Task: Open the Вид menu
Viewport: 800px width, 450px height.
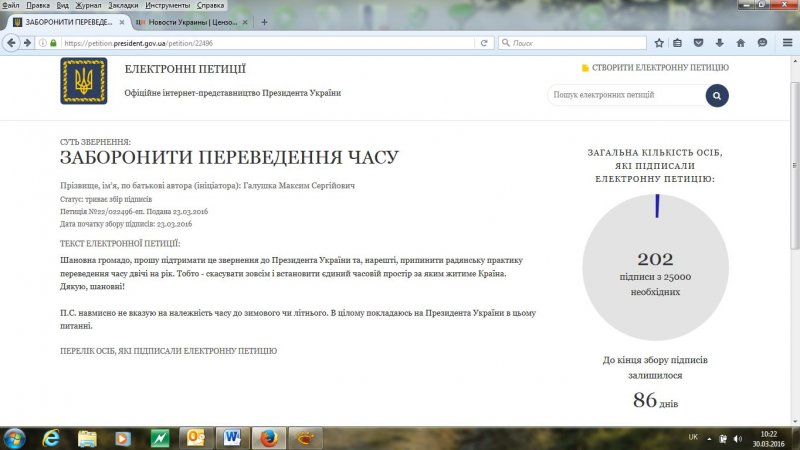Action: 62,5
